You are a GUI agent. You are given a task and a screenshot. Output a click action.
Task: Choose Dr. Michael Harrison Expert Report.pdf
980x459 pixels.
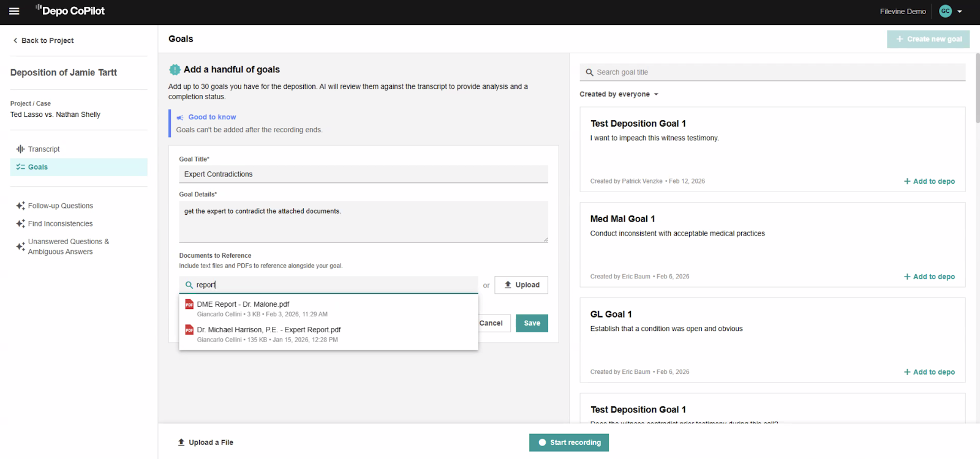(268, 330)
